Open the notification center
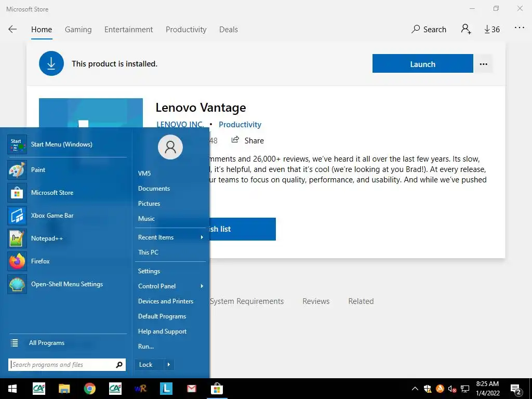This screenshot has width=532, height=399. point(516,389)
